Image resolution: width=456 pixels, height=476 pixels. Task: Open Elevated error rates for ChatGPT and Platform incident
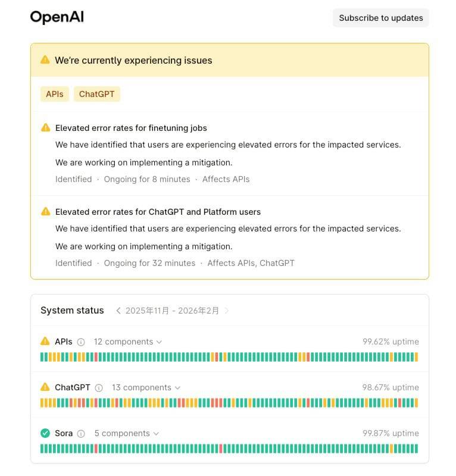[158, 212]
